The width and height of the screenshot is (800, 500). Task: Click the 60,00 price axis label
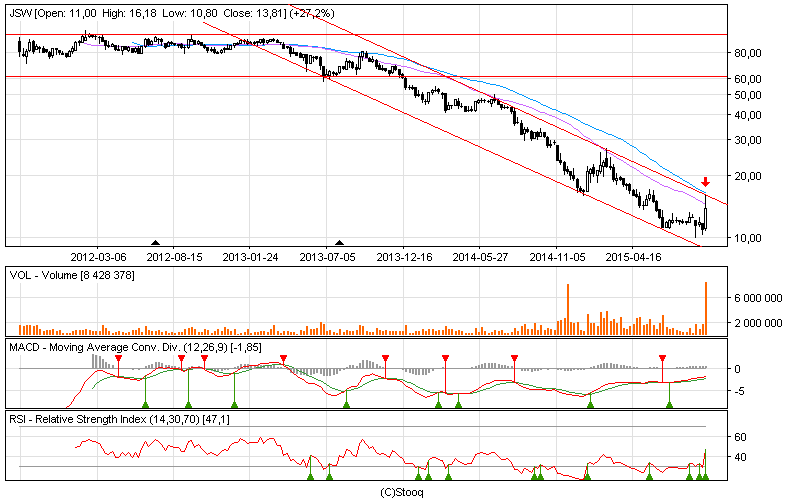(x=747, y=79)
